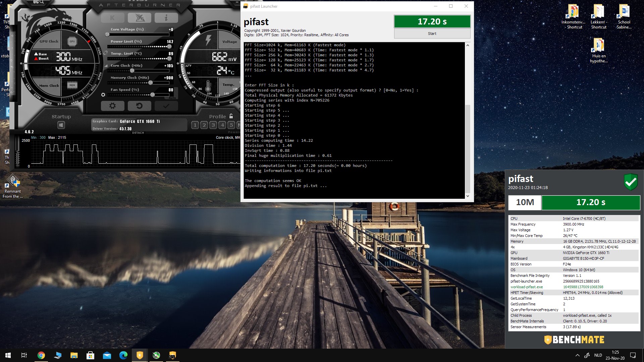
Task: Select Afterburner profile slot 2
Action: (204, 125)
